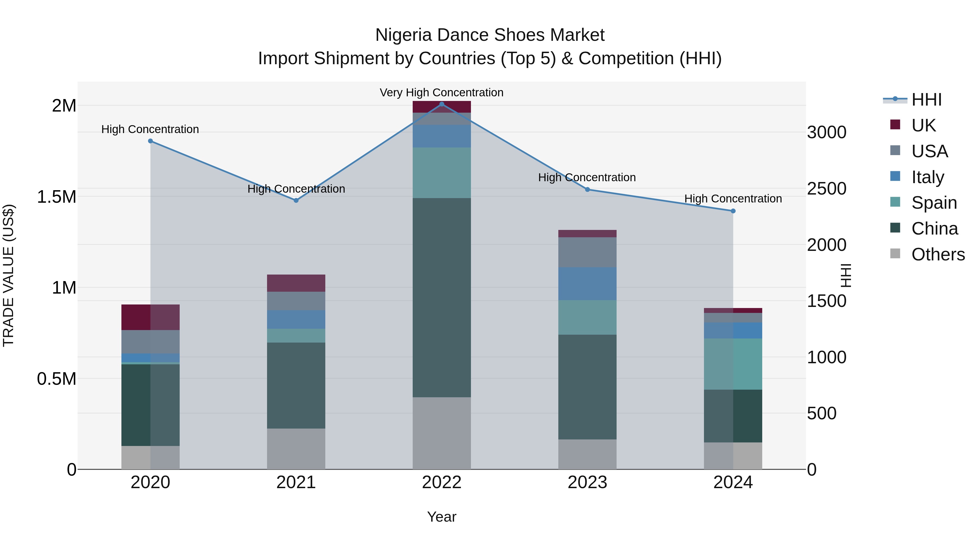The width and height of the screenshot is (980, 551).
Task: Click the Italy segment of the 2023 bar
Action: 587,284
